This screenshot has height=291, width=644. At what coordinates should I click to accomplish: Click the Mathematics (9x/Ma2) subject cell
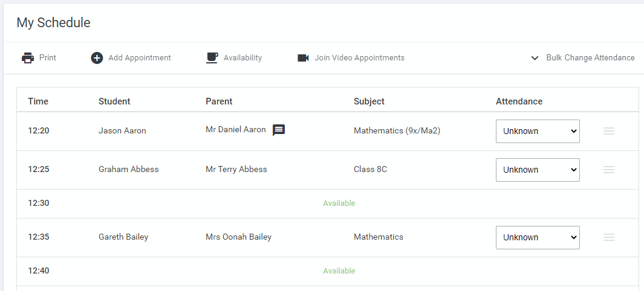(x=397, y=130)
